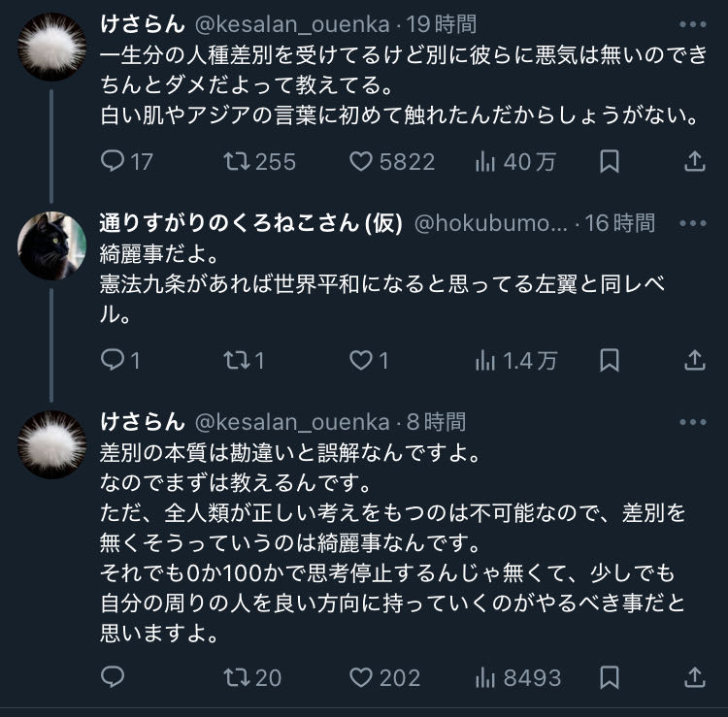Share the first けさらん tweet

[x=695, y=161]
